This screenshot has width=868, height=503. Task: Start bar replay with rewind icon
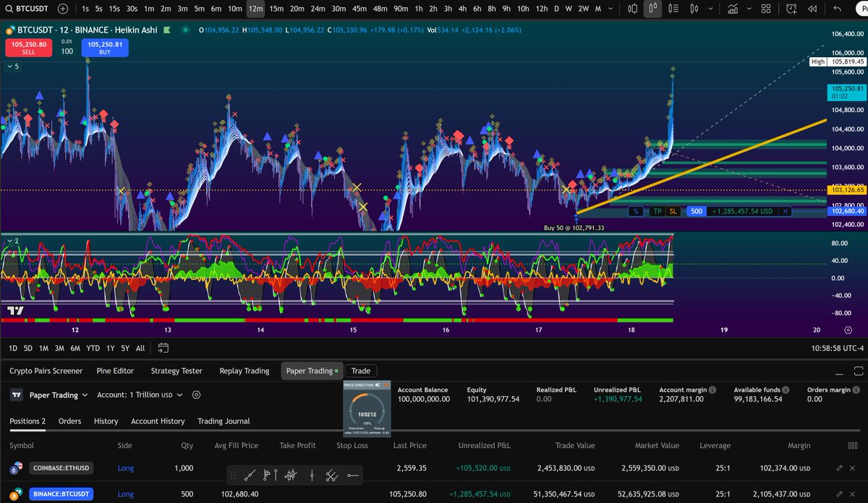[812, 9]
